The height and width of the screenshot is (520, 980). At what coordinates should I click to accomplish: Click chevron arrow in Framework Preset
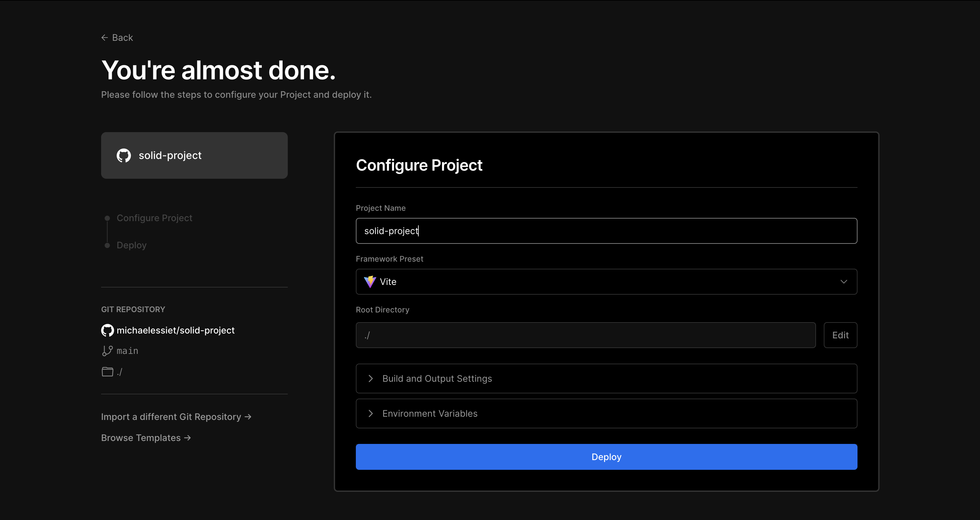pos(844,282)
